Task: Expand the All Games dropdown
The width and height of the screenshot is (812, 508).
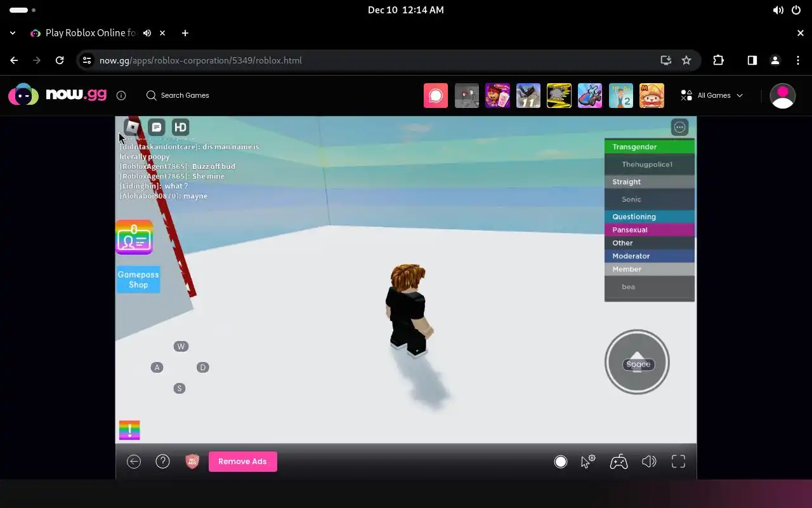Action: 712,95
